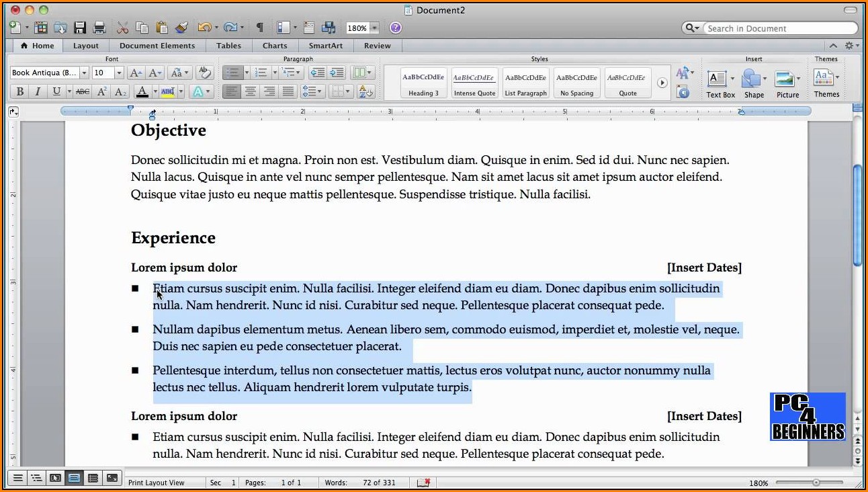Screen dimensions: 868x492
Task: Click the Clear Formatting eraser icon
Action: pyautogui.click(x=205, y=73)
